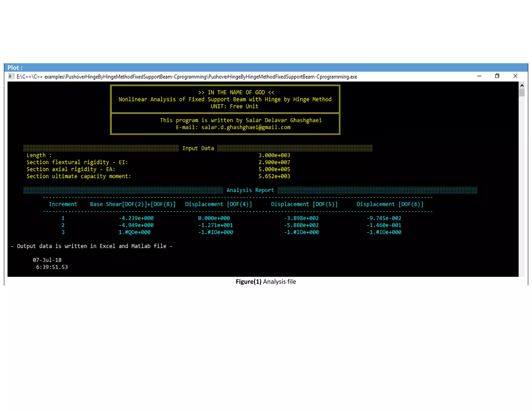Viewport: 532px width, 411px height.
Task: Click the scrollbar up arrow
Action: tap(522, 85)
